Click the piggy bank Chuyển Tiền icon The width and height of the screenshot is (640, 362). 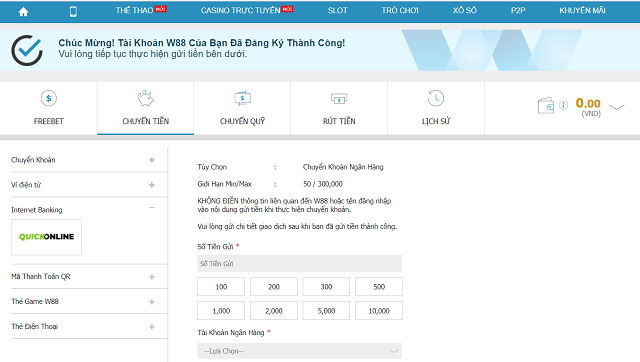coord(145,98)
